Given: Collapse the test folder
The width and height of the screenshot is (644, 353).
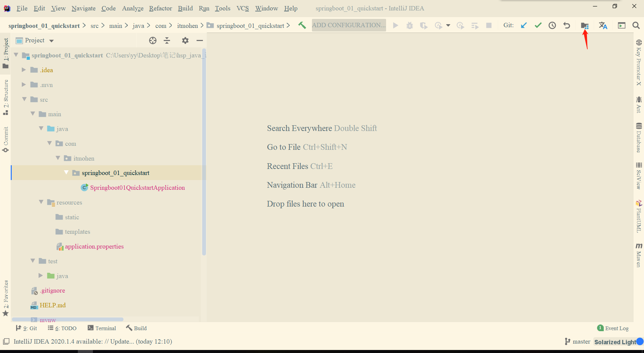Looking at the screenshot, I should pos(33,261).
